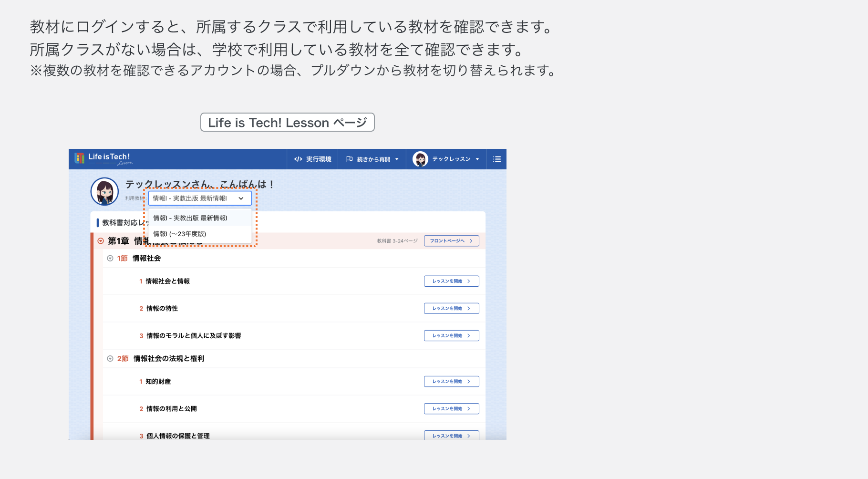The image size is (868, 479).
Task: Open the テックレッスン user account menu
Action: [x=446, y=159]
